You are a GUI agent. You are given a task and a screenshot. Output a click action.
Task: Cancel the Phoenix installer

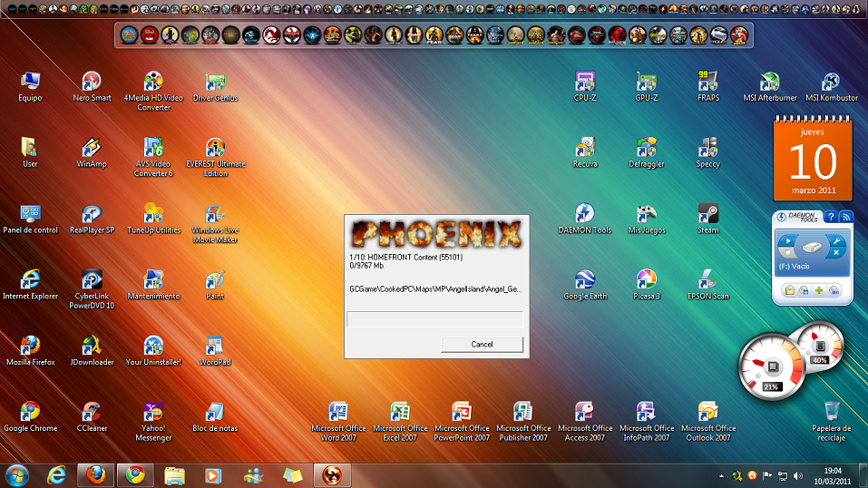482,344
